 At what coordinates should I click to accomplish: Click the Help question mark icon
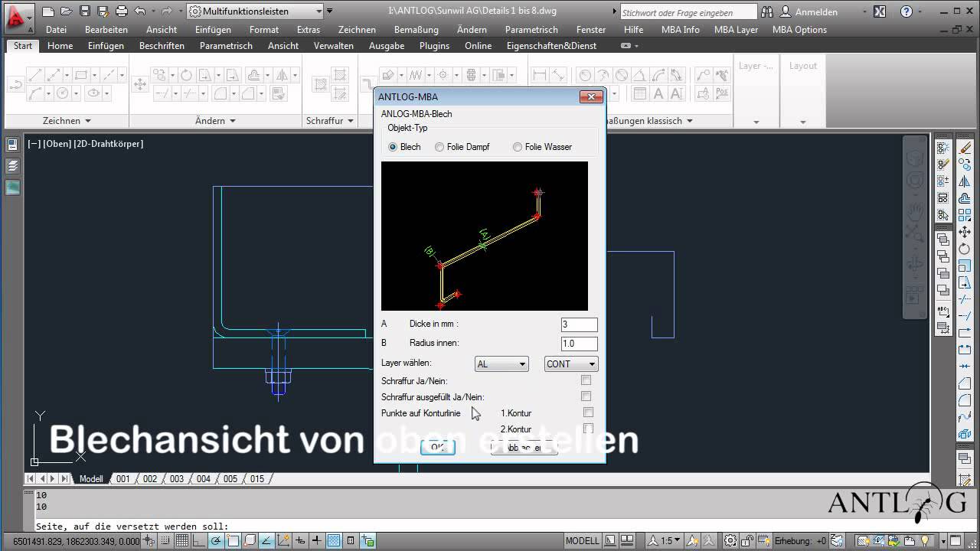click(906, 11)
